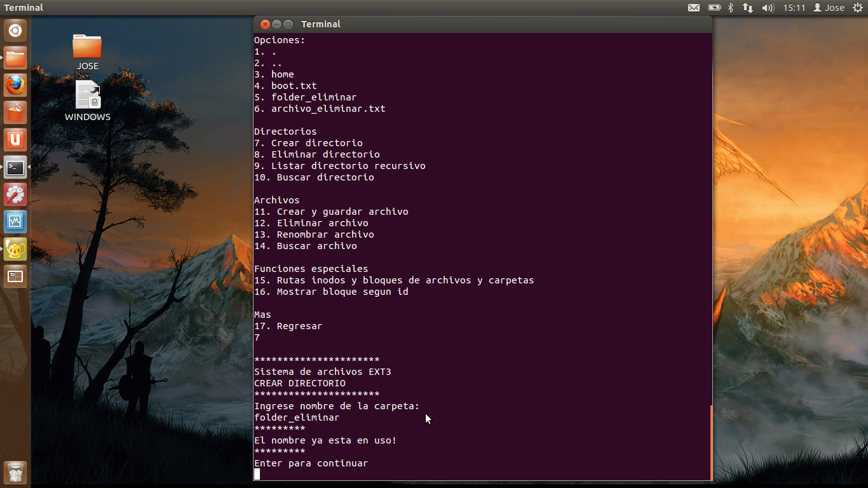
Task: Click the '14. Buscar archivo' line
Action: click(306, 246)
